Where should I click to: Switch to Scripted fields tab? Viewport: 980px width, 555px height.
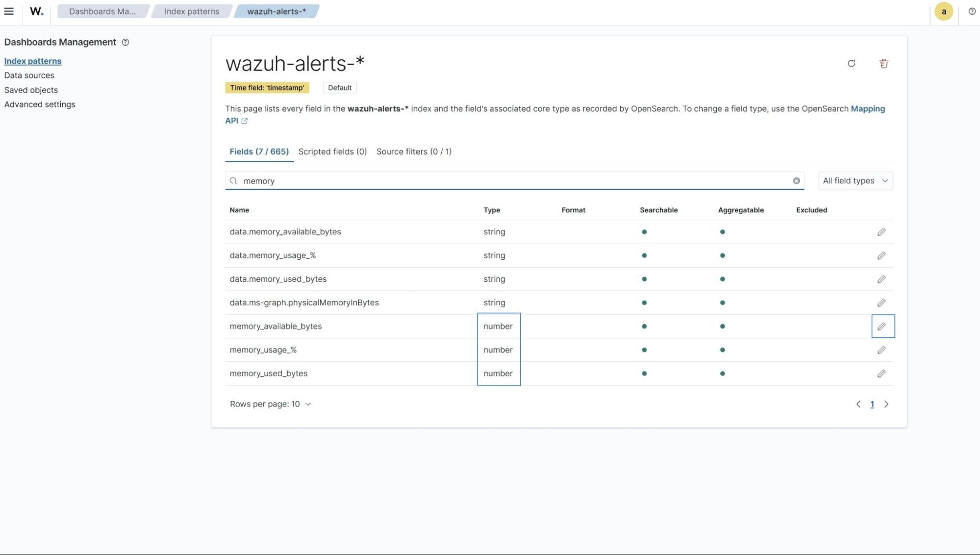pos(332,151)
